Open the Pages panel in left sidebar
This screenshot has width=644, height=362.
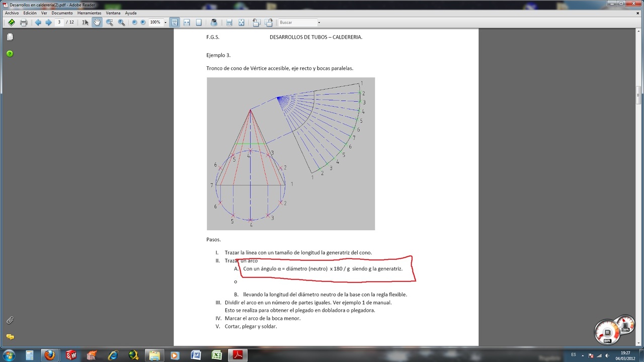click(x=10, y=37)
